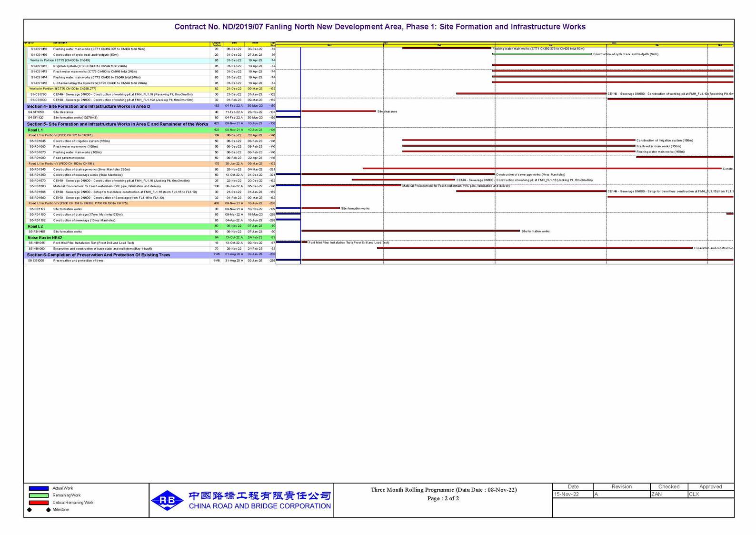
Task: Click the blue Actual Work legend swatch
Action: (x=39, y=488)
